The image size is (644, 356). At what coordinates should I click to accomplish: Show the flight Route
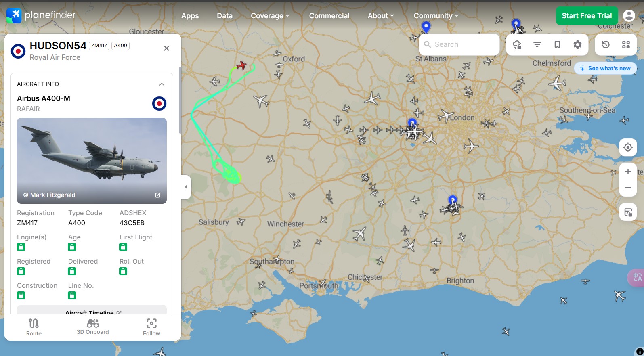pyautogui.click(x=34, y=327)
